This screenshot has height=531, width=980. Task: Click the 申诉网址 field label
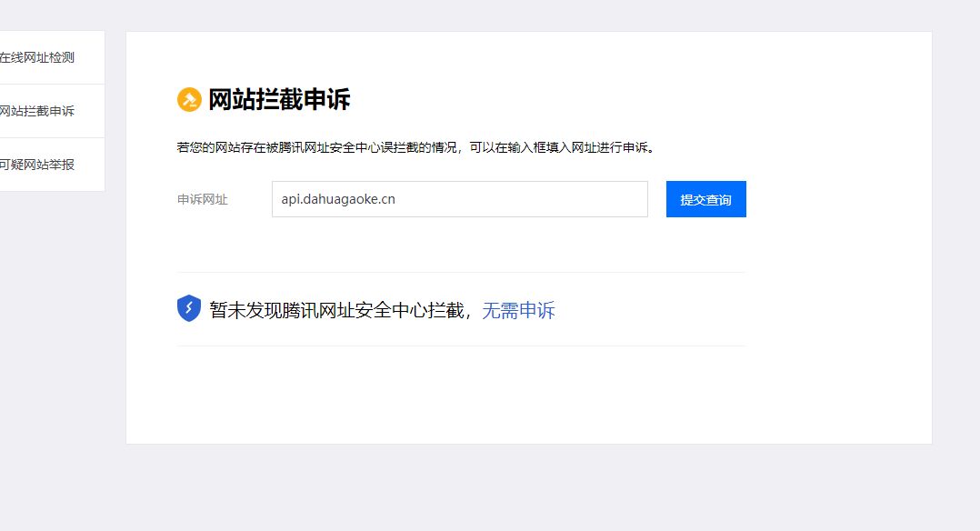coord(203,199)
